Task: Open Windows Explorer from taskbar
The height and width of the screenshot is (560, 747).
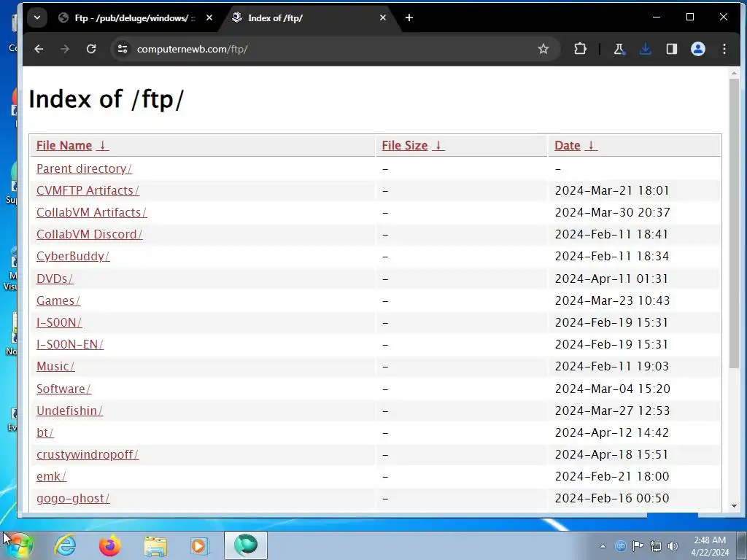Action: pyautogui.click(x=155, y=545)
